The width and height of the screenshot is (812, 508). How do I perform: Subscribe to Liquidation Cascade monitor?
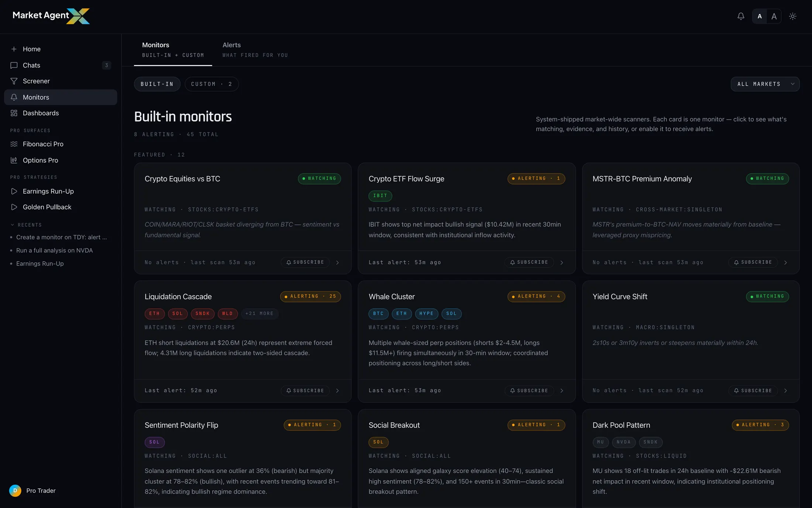click(x=305, y=391)
